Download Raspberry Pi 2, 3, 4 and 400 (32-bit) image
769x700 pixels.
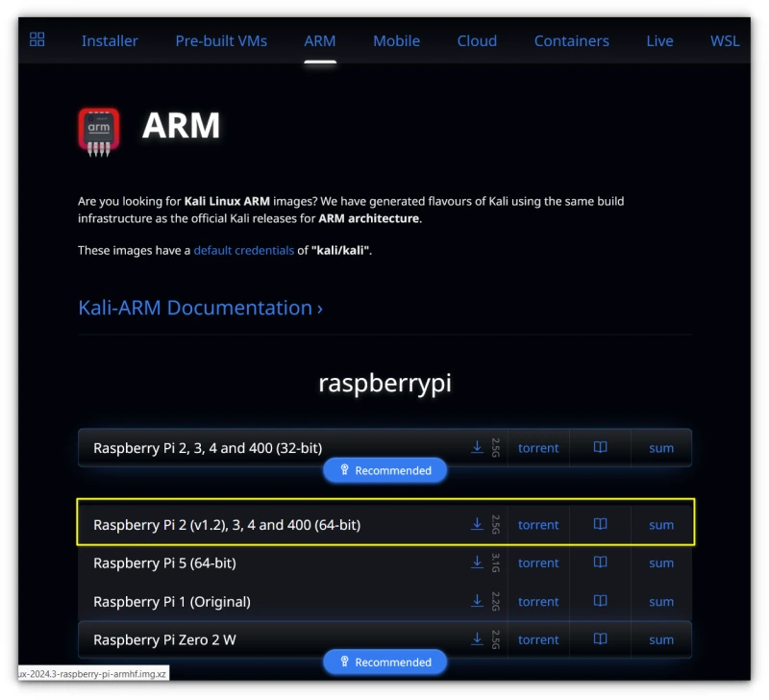pos(477,447)
